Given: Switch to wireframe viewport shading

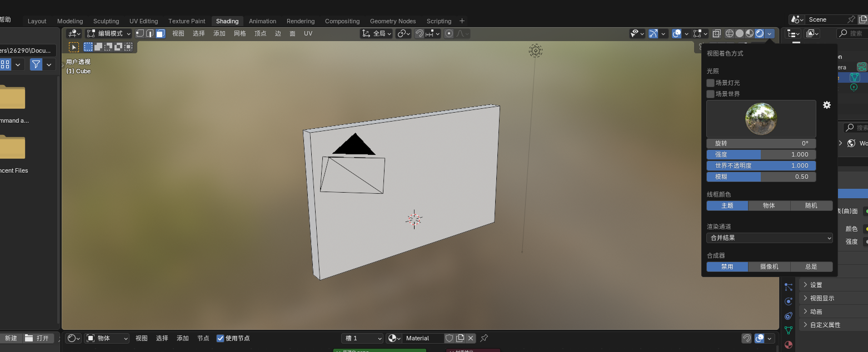Looking at the screenshot, I should point(730,33).
